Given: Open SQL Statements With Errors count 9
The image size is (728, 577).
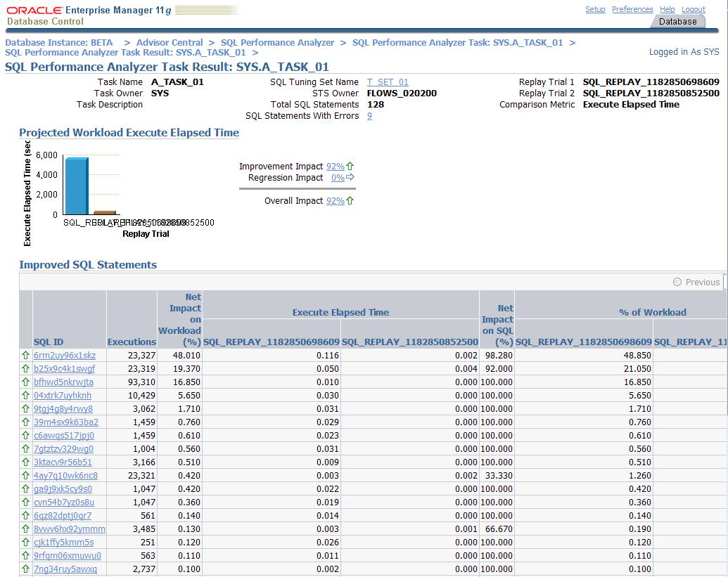Looking at the screenshot, I should click(369, 116).
